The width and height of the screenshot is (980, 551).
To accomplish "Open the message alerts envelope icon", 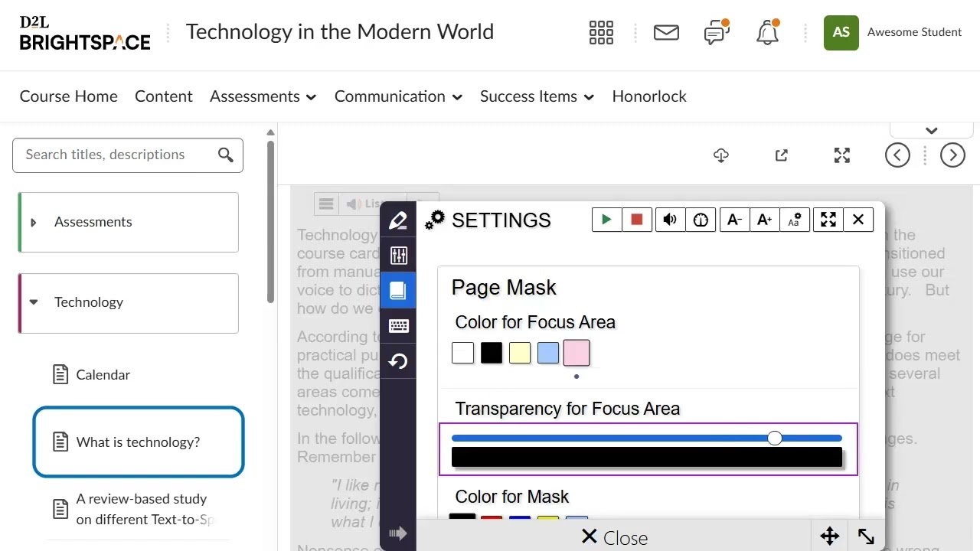I will tap(666, 32).
